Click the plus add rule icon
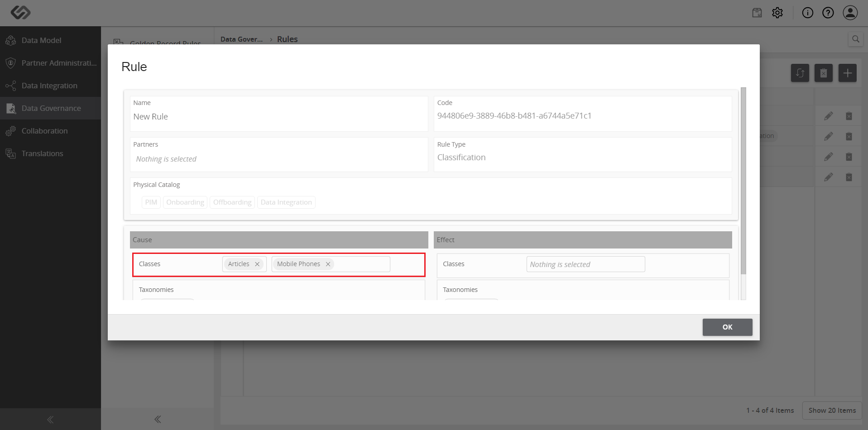This screenshot has height=430, width=868. tap(847, 73)
